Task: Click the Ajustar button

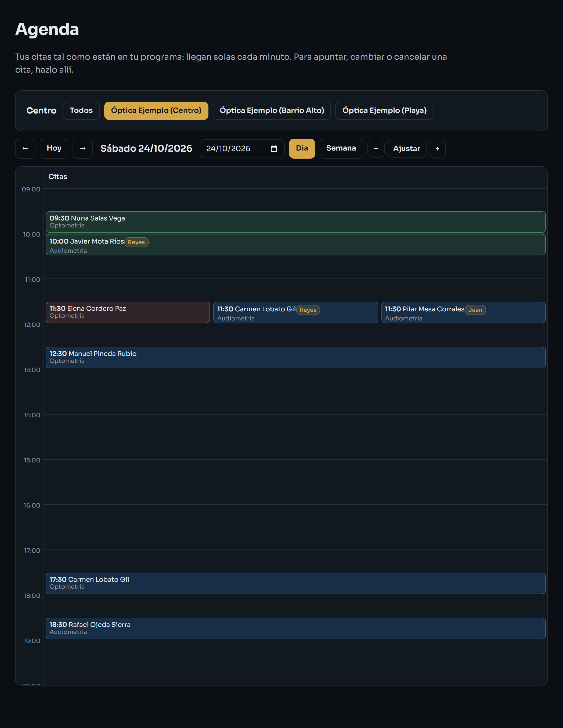Action: (406, 149)
